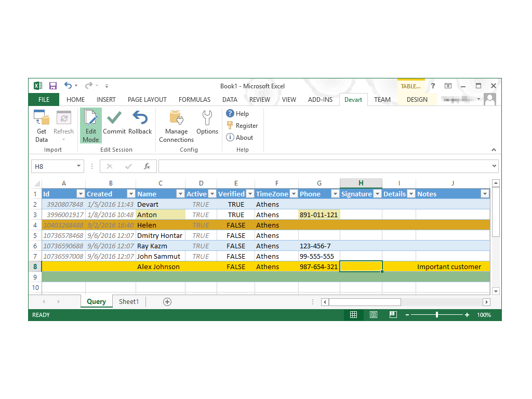532x399 pixels.
Task: Open the Verified column filter dropdown
Action: coord(250,194)
